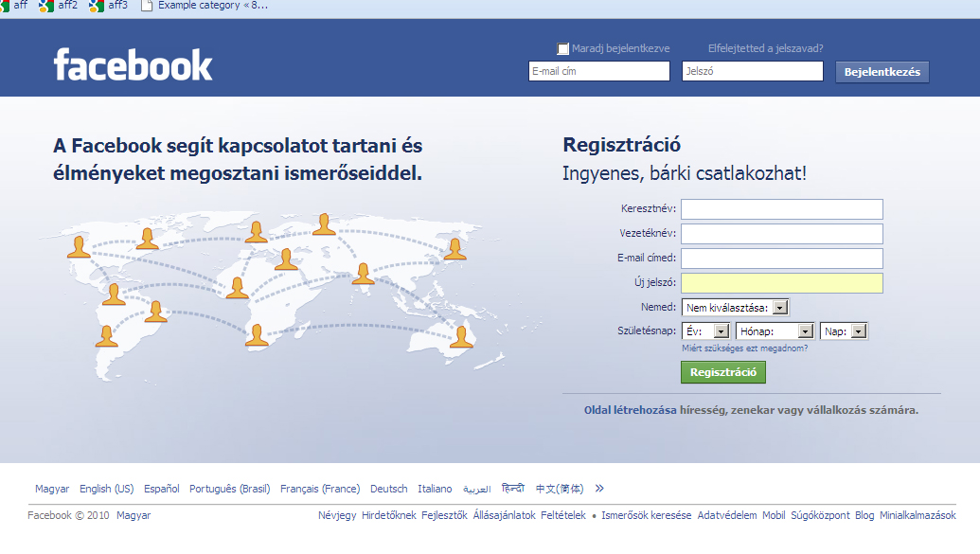
Task: Click the Bejelentkezés login button
Action: pos(882,72)
